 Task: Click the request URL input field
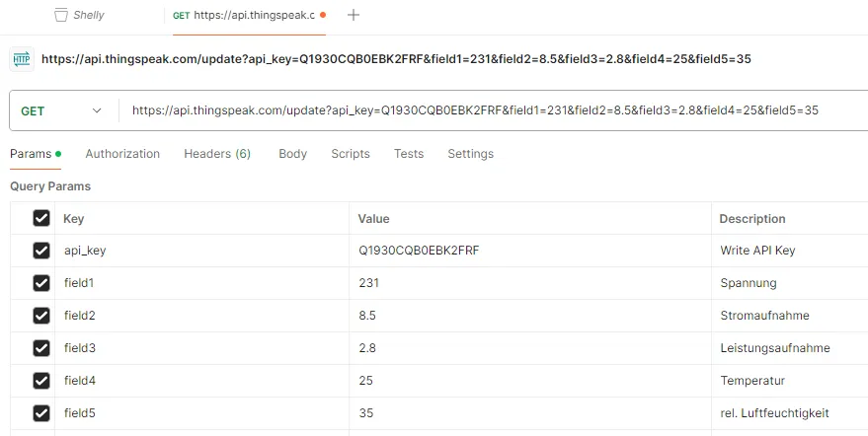[474, 111]
